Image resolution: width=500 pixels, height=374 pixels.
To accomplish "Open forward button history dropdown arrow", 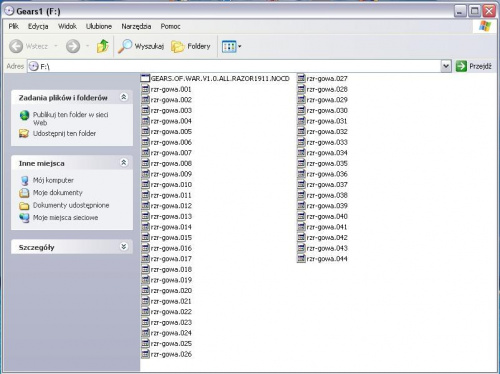I will click(x=87, y=46).
